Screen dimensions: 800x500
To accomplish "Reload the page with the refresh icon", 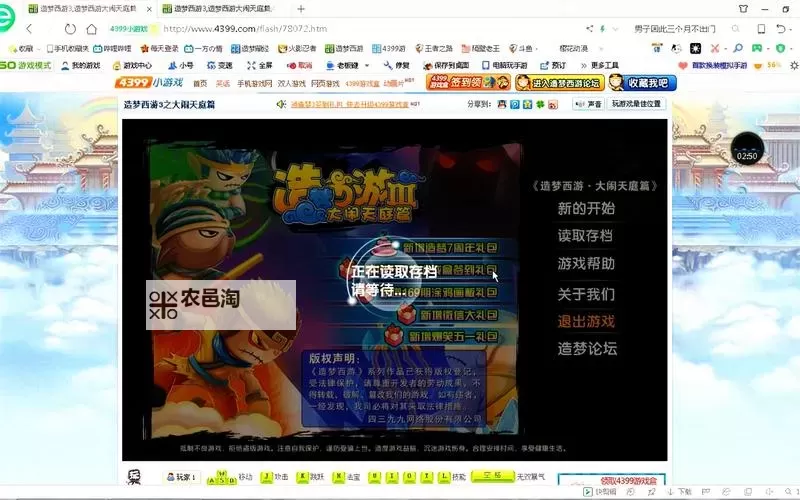I will pos(70,29).
